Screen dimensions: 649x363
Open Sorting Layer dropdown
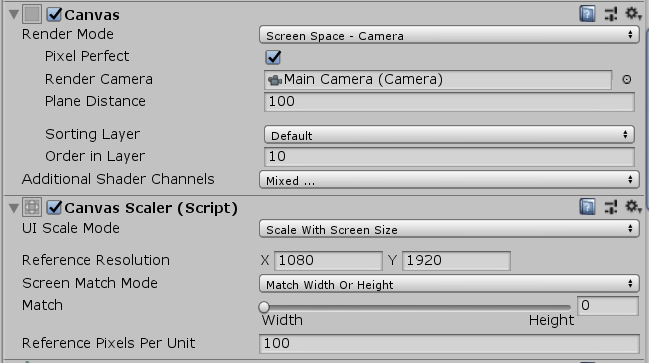pyautogui.click(x=449, y=135)
